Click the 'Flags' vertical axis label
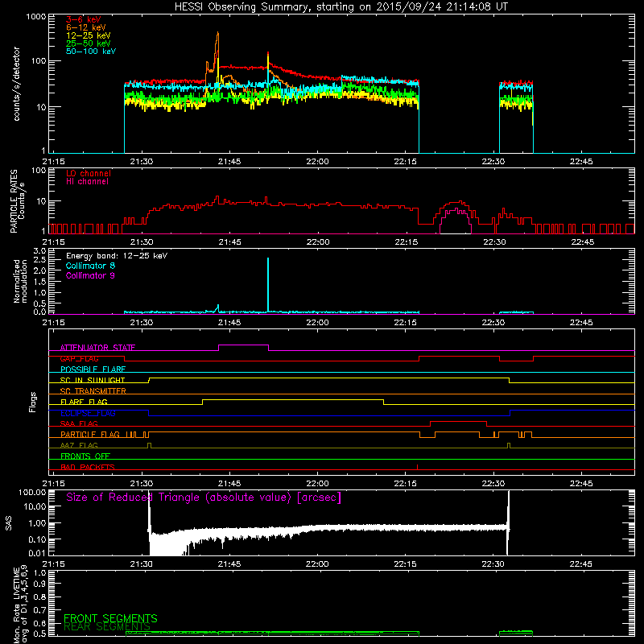Screen dimensions: 644x644 tap(33, 402)
